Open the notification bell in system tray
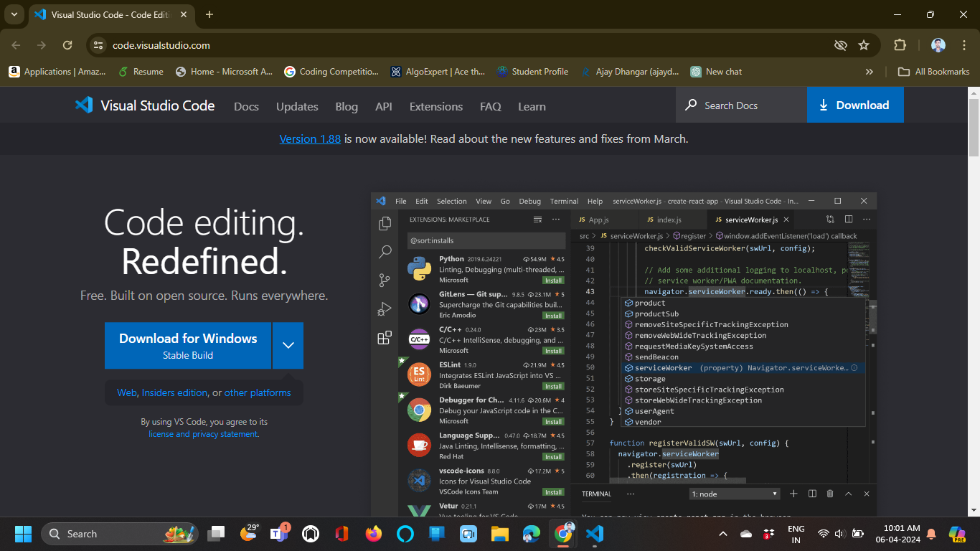The width and height of the screenshot is (980, 551). [x=931, y=534]
